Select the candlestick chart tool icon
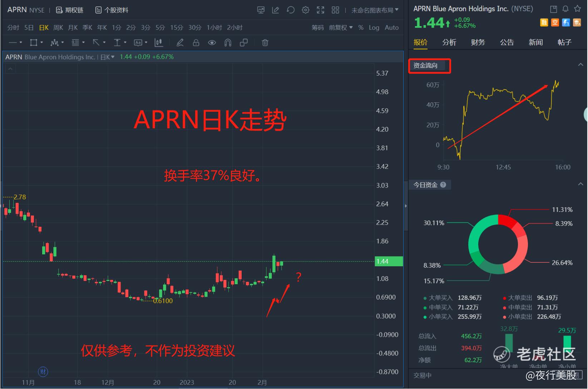Screen dimensions: 588x389 click(158, 43)
